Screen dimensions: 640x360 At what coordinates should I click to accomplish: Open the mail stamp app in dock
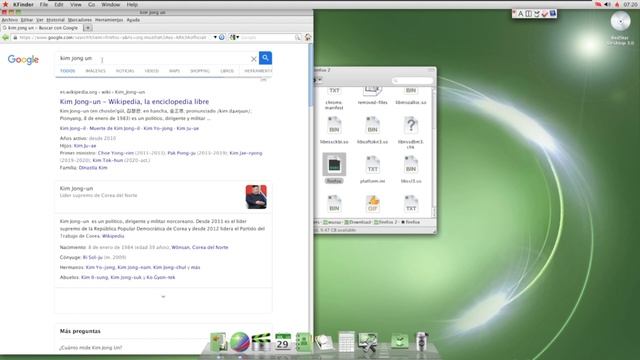(x=324, y=342)
